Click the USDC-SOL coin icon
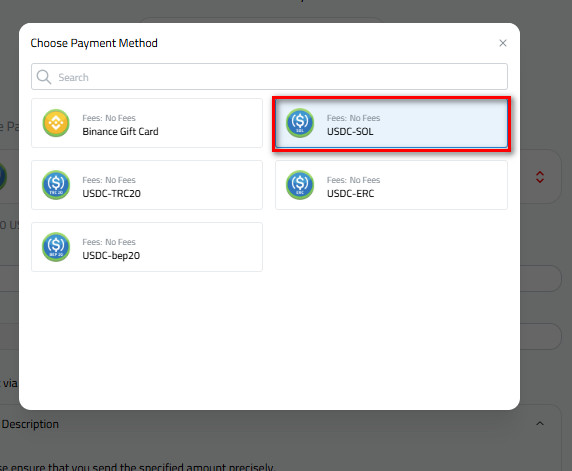This screenshot has width=572, height=471. click(300, 123)
